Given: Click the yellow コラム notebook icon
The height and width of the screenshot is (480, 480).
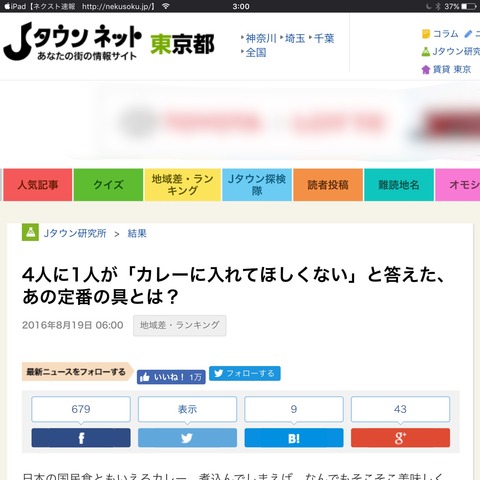Looking at the screenshot, I should pyautogui.click(x=426, y=34).
